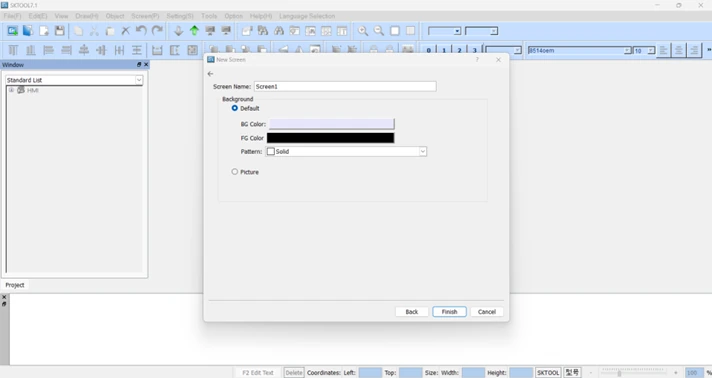Click the text align left icon
The height and width of the screenshot is (378, 712).
tap(663, 50)
